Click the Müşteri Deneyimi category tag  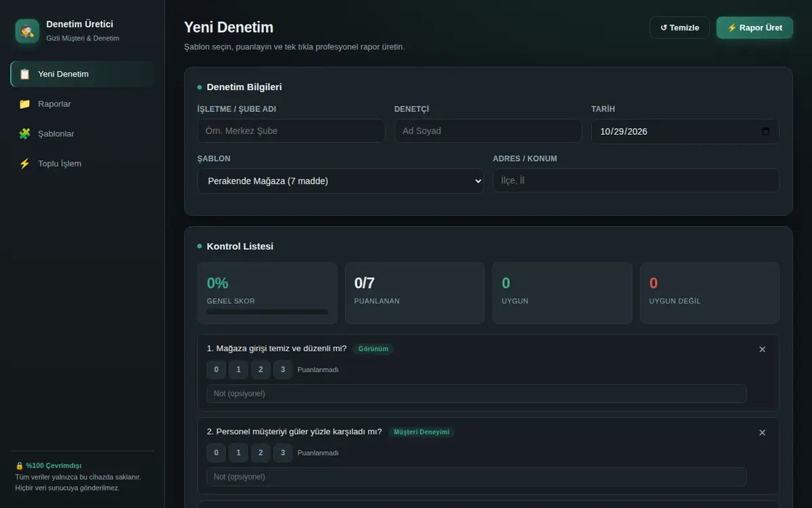pyautogui.click(x=422, y=432)
